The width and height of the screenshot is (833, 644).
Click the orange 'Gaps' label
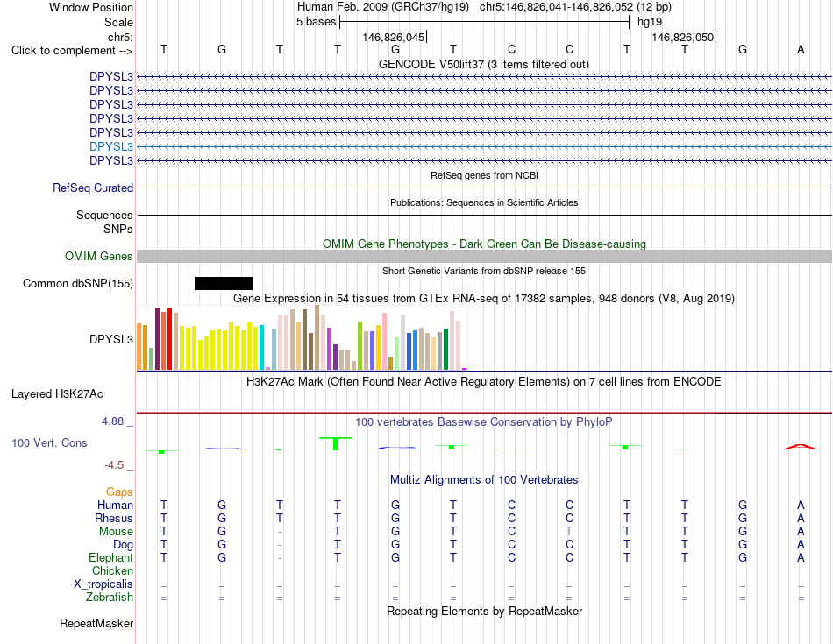[119, 492]
